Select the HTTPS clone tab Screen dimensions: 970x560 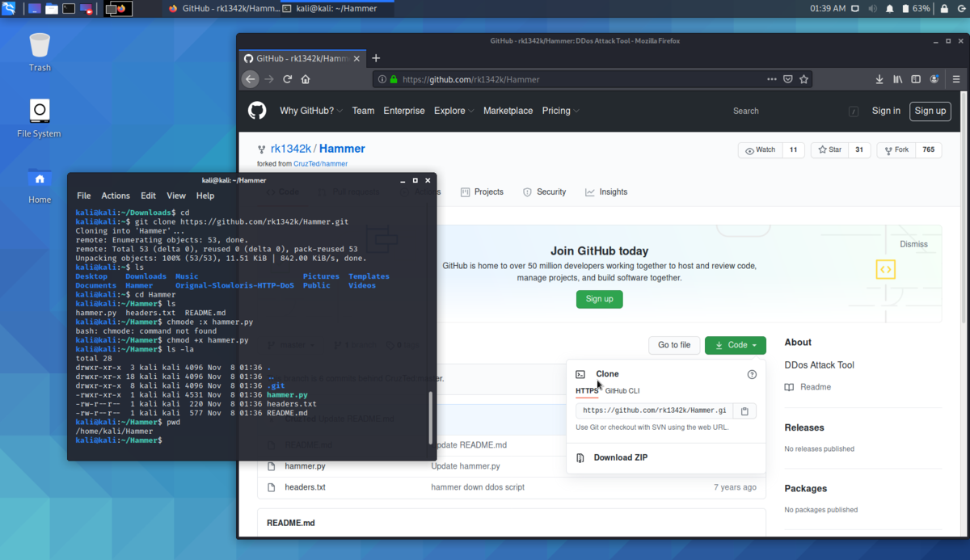[587, 390]
